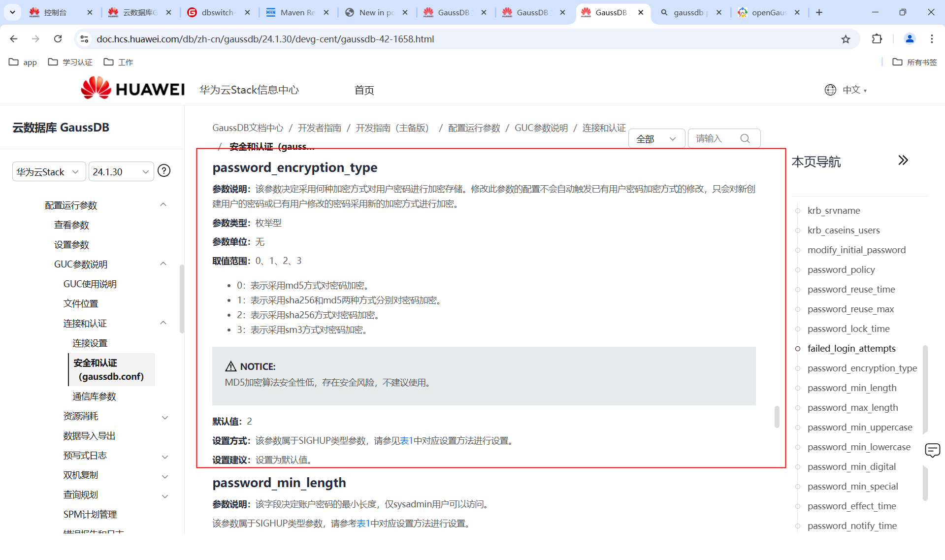Click the language globe icon

click(830, 90)
